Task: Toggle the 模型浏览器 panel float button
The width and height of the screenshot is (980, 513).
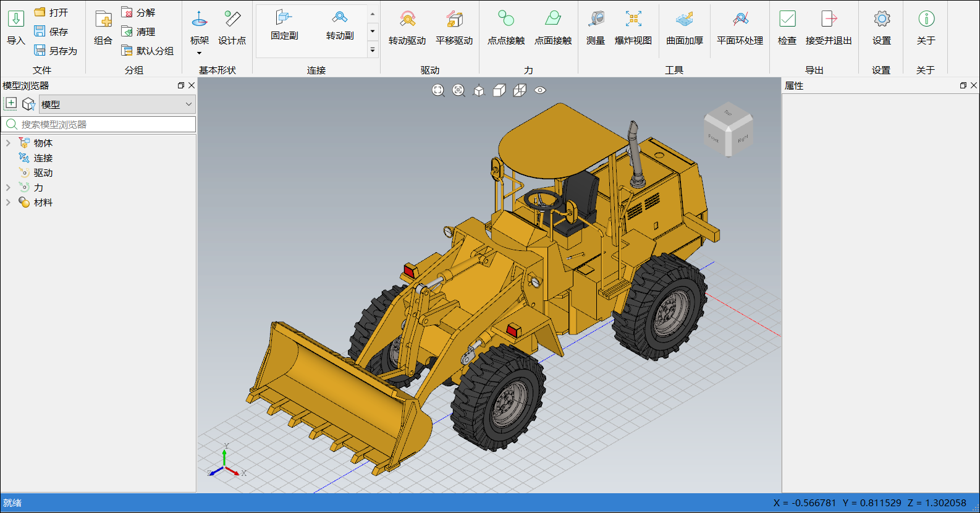Action: [181, 85]
